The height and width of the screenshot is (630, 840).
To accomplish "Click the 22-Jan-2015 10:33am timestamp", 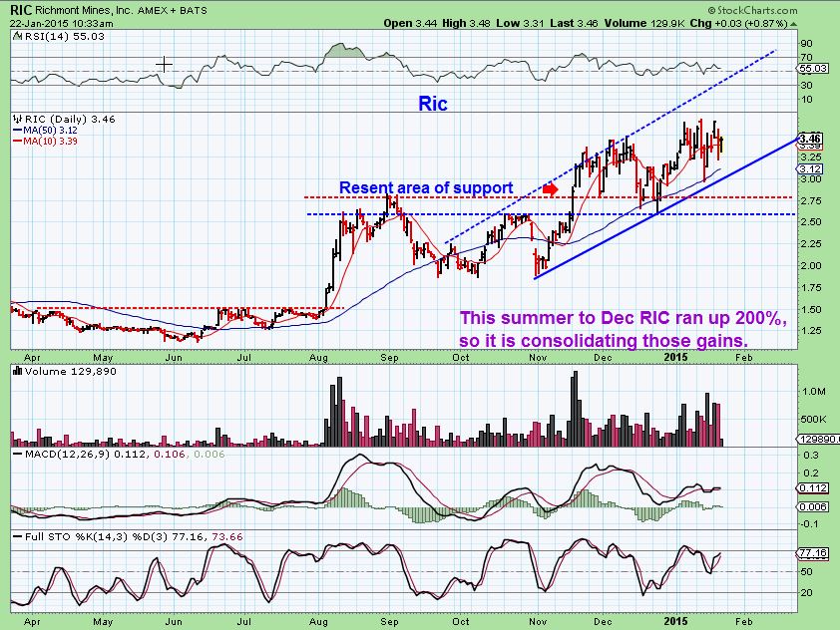I will coord(61,24).
